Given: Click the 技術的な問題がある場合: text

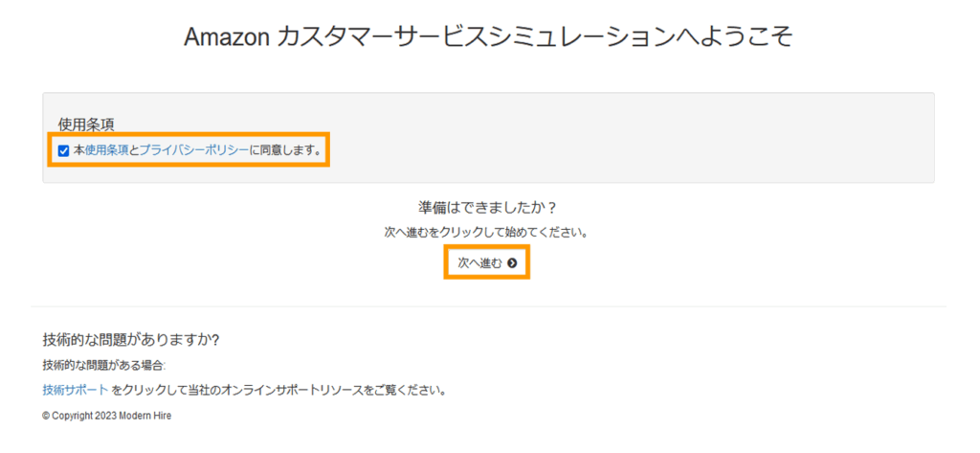Looking at the screenshot, I should click(103, 366).
